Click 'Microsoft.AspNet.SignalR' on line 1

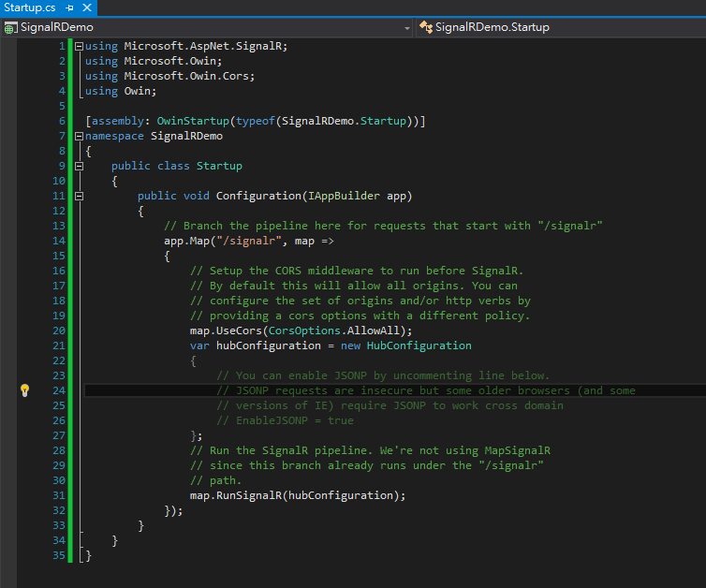click(x=201, y=46)
